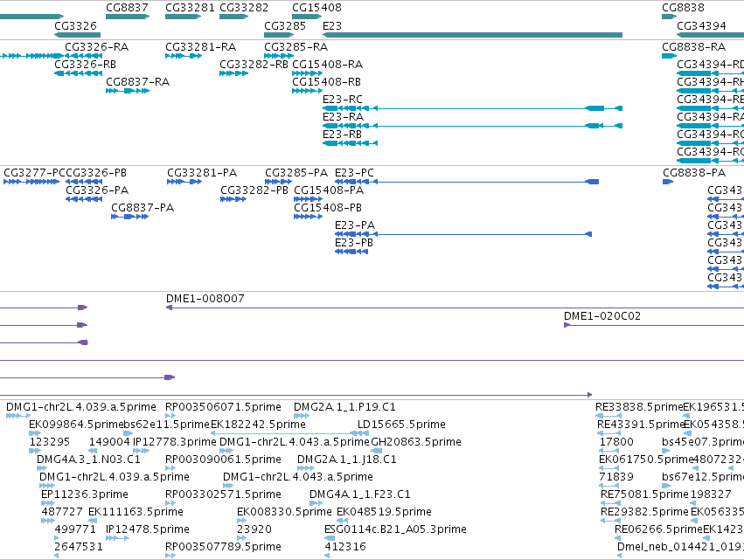
Task: Select protein CG33281-PA
Action: pyautogui.click(x=184, y=182)
